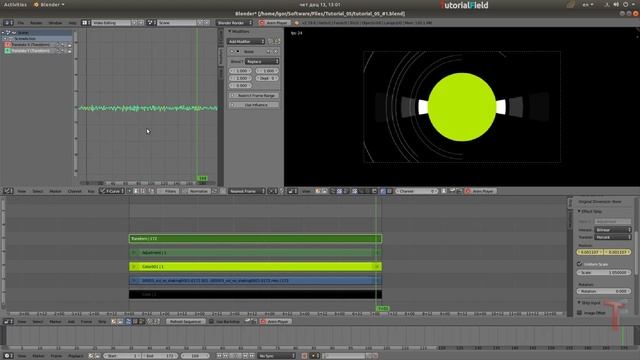Collapse the Noise modifier with its arrow
640x360 pixels.
coord(231,52)
